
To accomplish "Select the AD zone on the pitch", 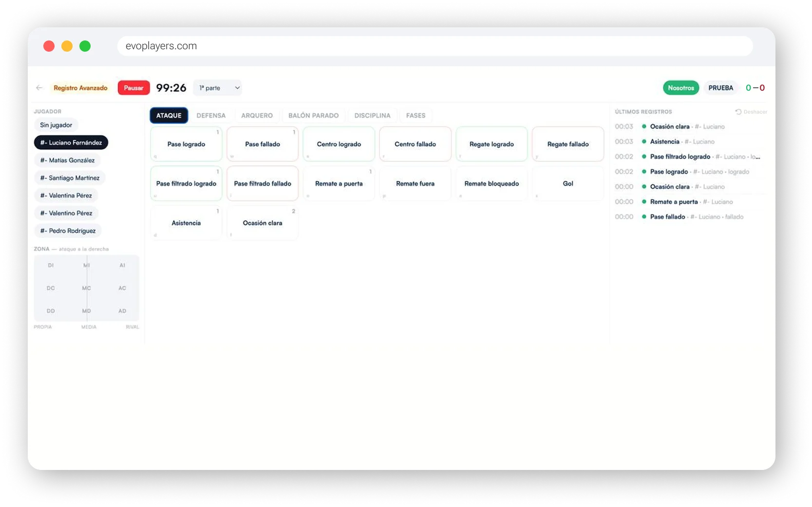I will (x=122, y=311).
